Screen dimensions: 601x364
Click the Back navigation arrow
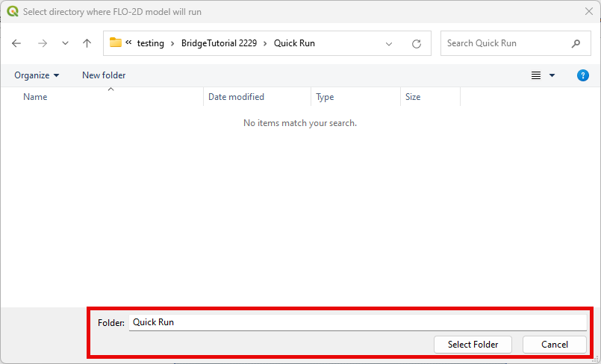click(16, 43)
